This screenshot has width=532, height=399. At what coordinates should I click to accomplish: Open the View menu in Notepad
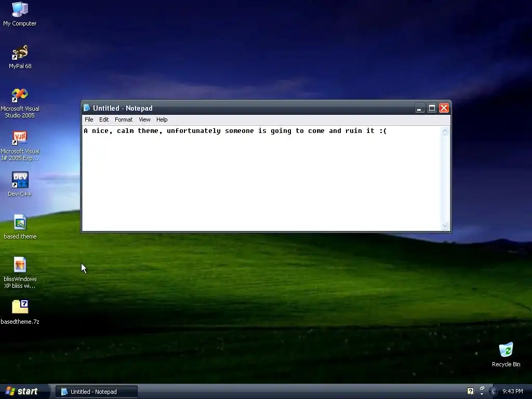(x=144, y=119)
